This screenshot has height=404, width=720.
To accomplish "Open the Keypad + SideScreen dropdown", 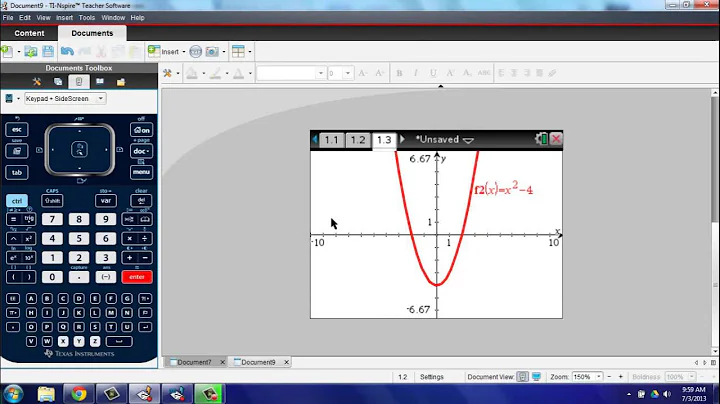I will click(65, 98).
